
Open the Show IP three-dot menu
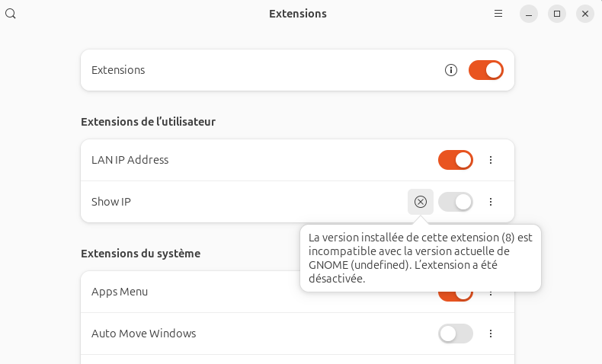point(491,202)
